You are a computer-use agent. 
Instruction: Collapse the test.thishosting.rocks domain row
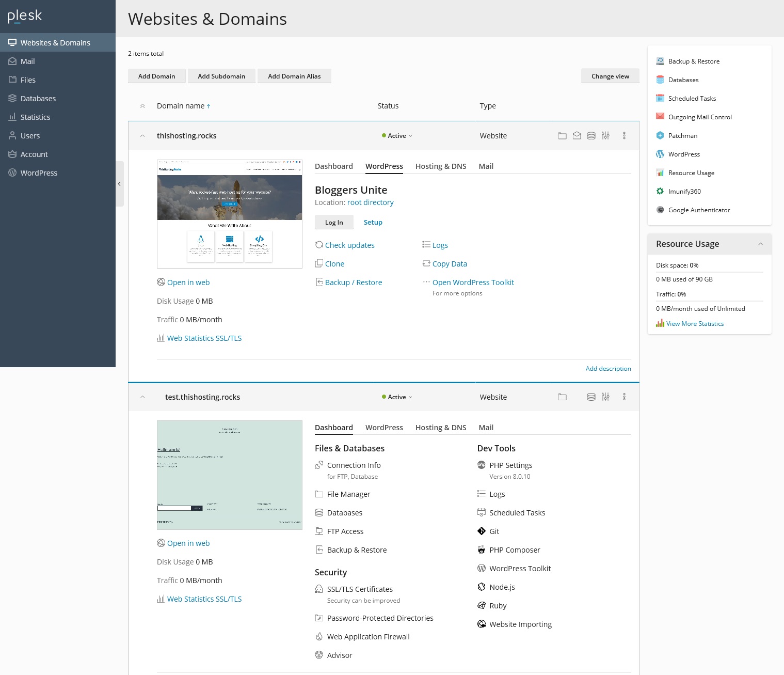(142, 397)
